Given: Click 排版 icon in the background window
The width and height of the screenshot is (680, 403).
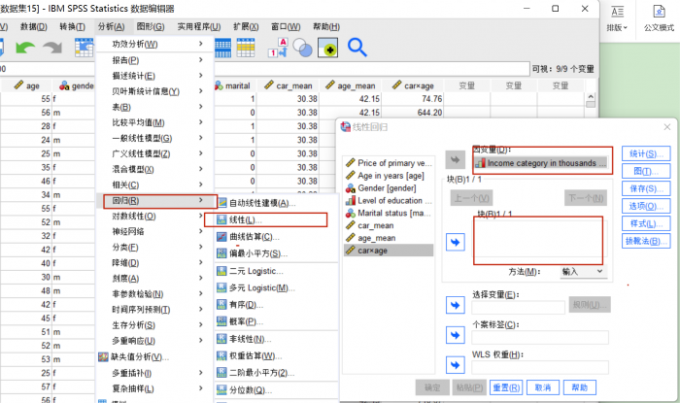Looking at the screenshot, I should pos(617,18).
